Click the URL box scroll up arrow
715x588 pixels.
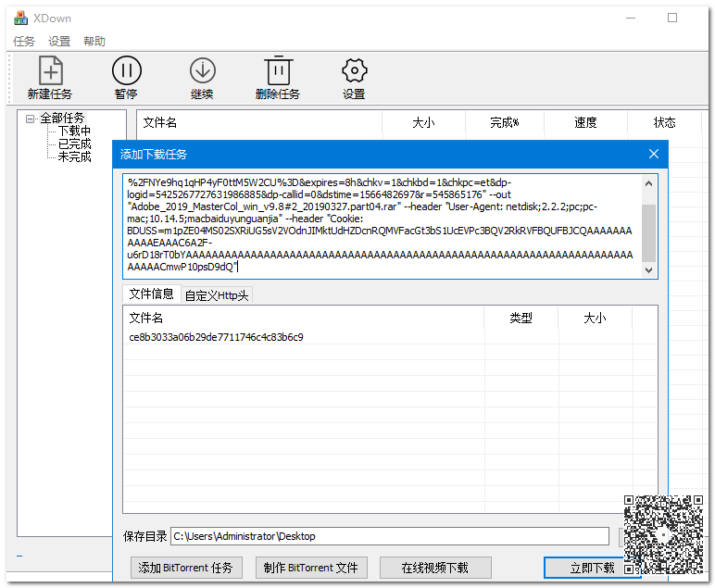click(649, 183)
